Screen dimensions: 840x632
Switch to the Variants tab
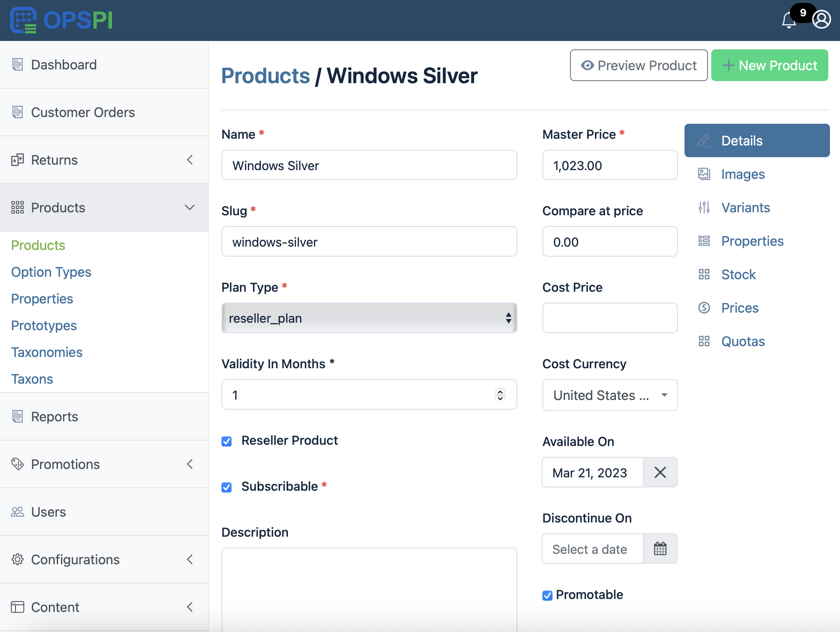(x=757, y=208)
